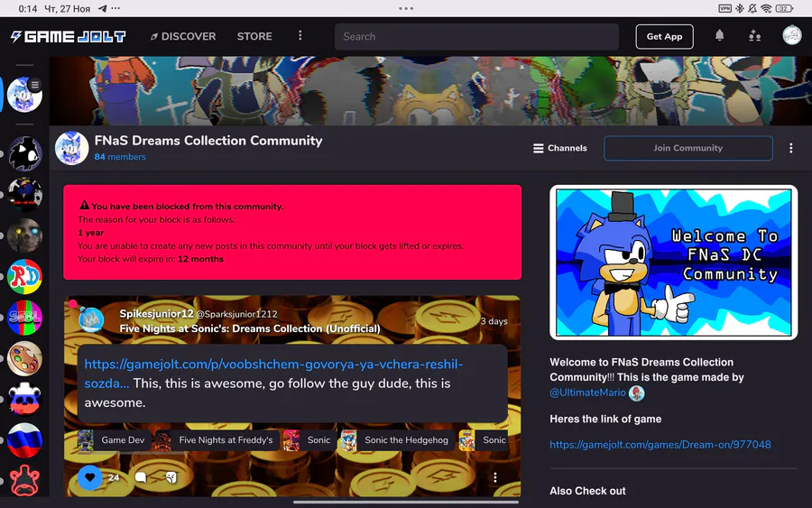Open the FNaS Dreams Collection Community title
Viewport: 812px width, 508px height.
(x=208, y=141)
